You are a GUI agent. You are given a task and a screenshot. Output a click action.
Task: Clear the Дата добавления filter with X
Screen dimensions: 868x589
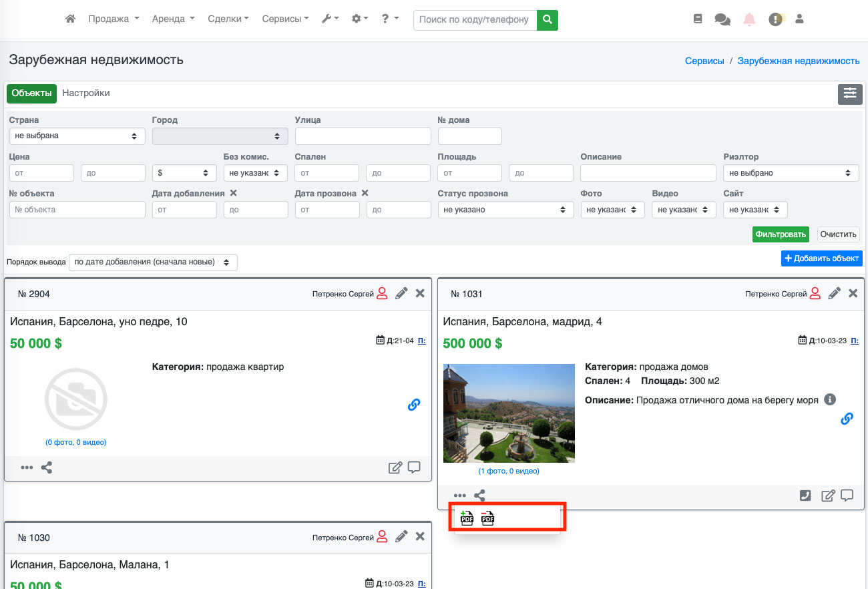coord(233,193)
